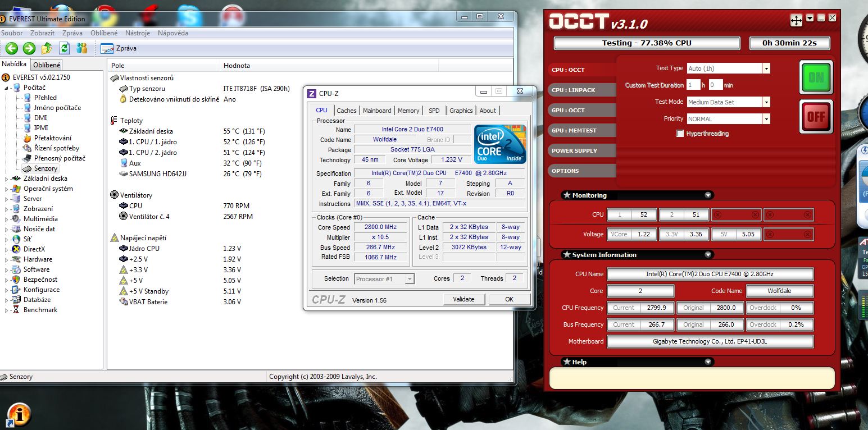
Task: Click the yellow info icon on desktop
Action: pos(19,414)
